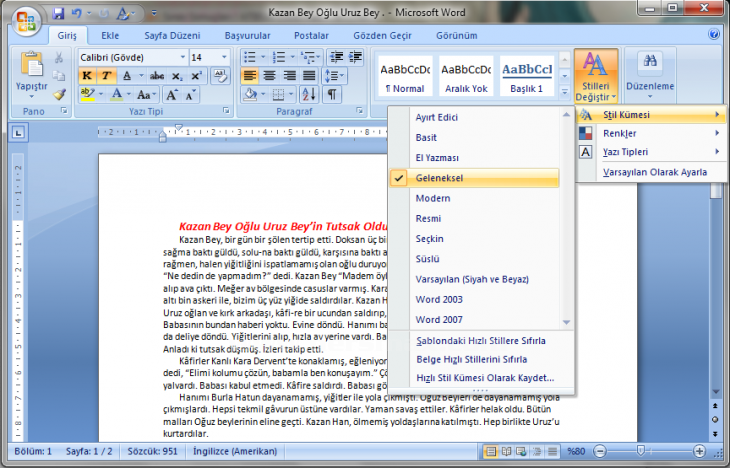Screen dimensions: 730x468
Task: Open the Postalar tab
Action: coord(311,35)
